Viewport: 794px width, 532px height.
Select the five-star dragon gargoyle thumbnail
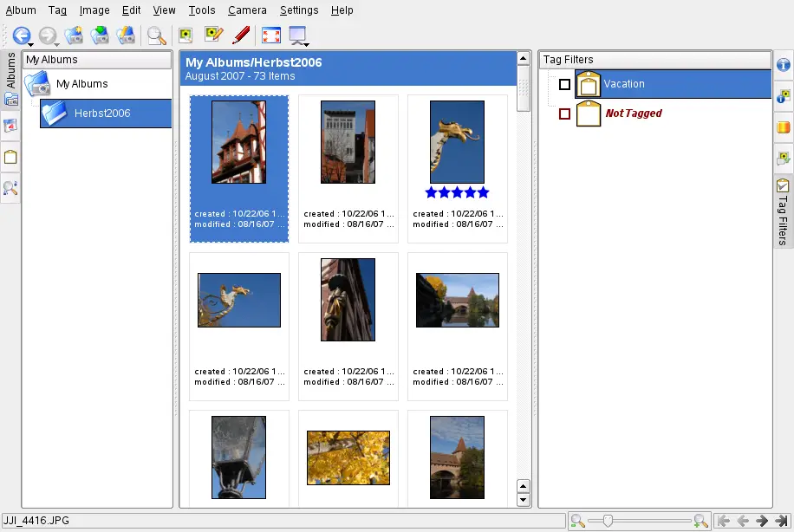[457, 142]
